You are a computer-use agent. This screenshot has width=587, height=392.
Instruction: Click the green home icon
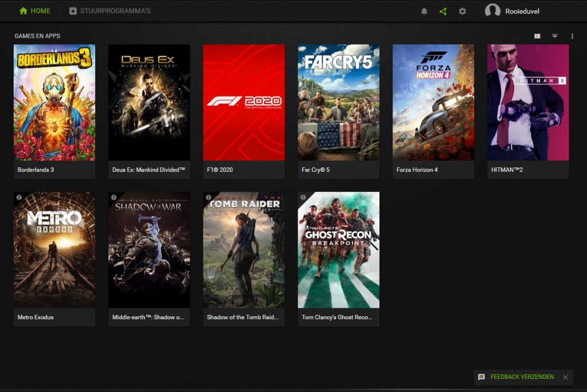[x=23, y=11]
